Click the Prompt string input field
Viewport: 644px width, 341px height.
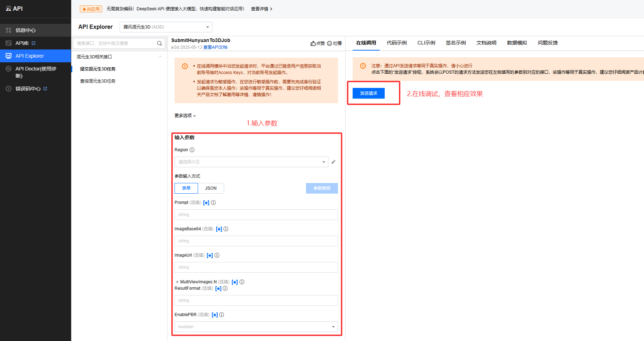point(256,215)
